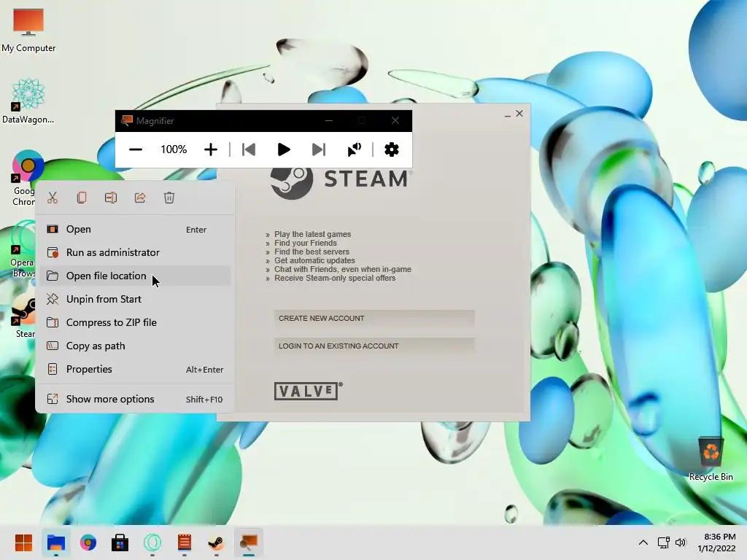Click the Delete trash icon in context menu

pos(169,198)
